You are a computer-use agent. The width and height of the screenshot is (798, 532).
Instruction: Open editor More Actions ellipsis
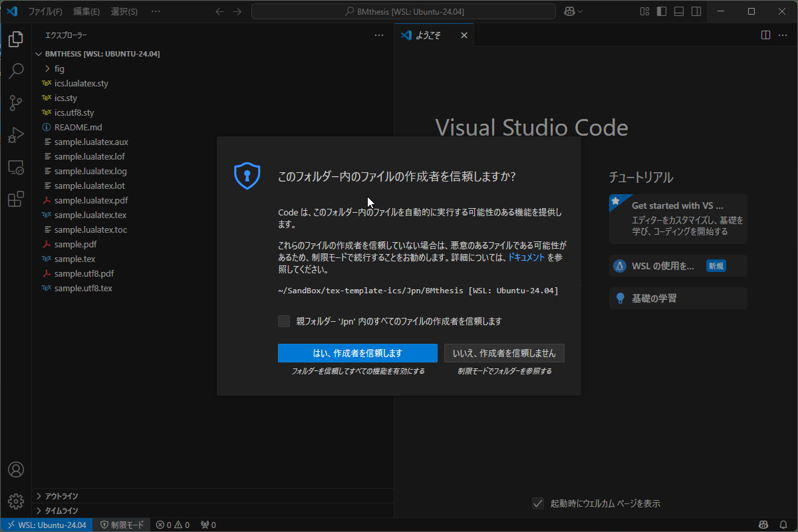[783, 35]
